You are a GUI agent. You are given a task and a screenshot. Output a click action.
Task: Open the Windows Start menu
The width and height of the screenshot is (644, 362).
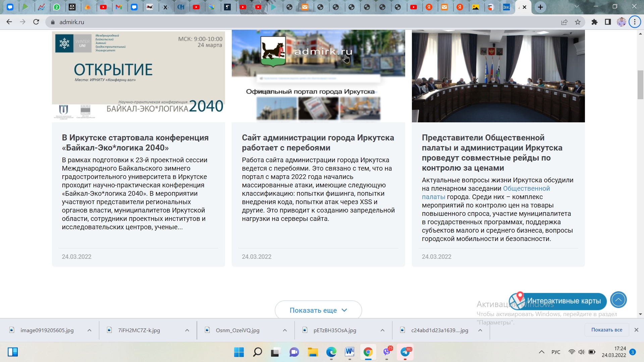(x=239, y=352)
